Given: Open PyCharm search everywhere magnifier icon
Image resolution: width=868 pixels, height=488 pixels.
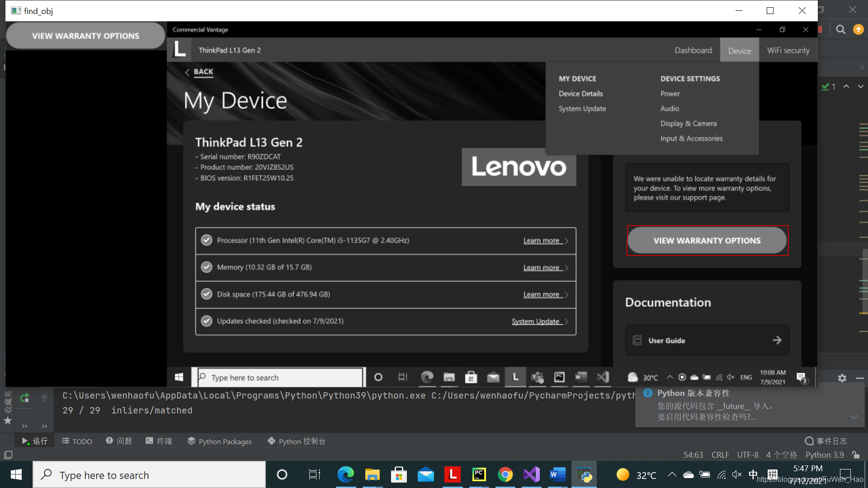Looking at the screenshot, I should [840, 30].
